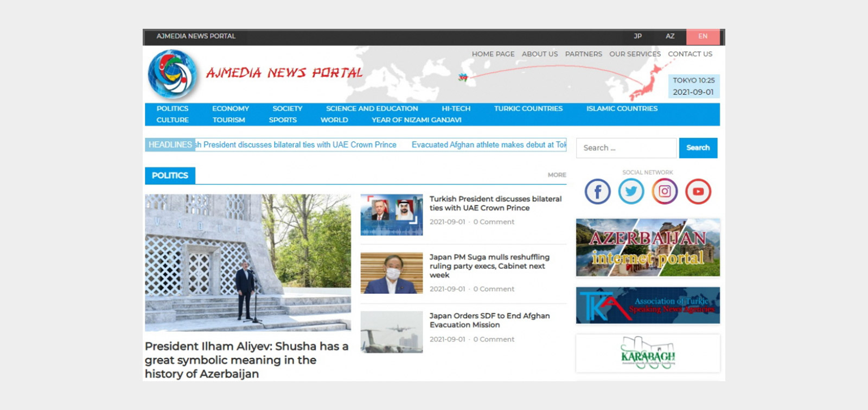868x410 pixels.
Task: Open the Politics category in navigation bar
Action: tap(173, 109)
